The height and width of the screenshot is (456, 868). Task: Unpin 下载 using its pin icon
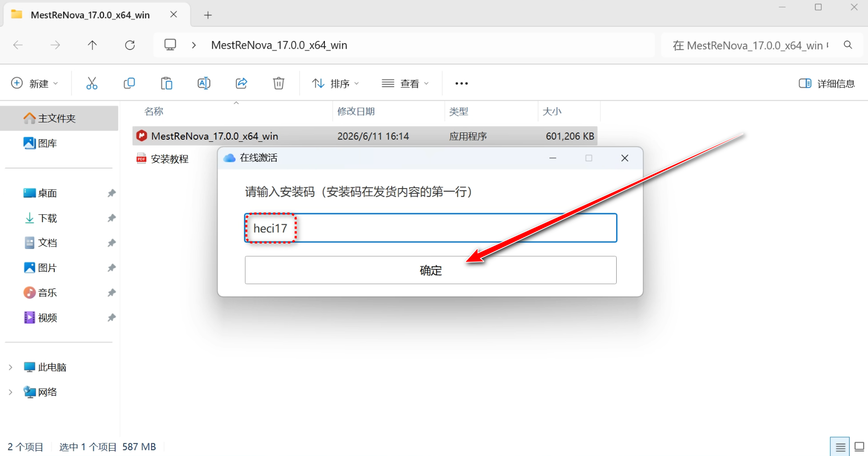tap(111, 218)
